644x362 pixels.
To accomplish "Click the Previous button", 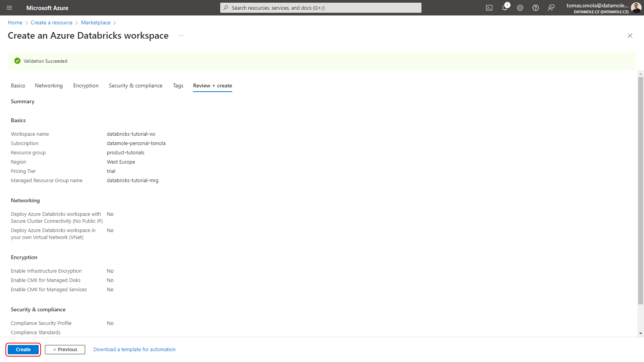I will tap(65, 349).
